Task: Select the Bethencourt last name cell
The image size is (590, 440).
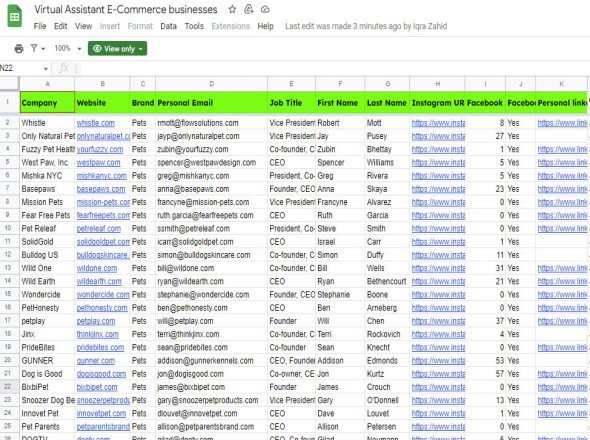Action: click(387, 281)
